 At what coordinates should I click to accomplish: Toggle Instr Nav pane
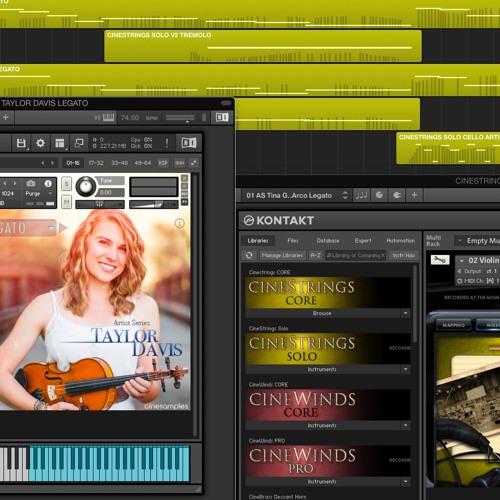pyautogui.click(x=404, y=255)
